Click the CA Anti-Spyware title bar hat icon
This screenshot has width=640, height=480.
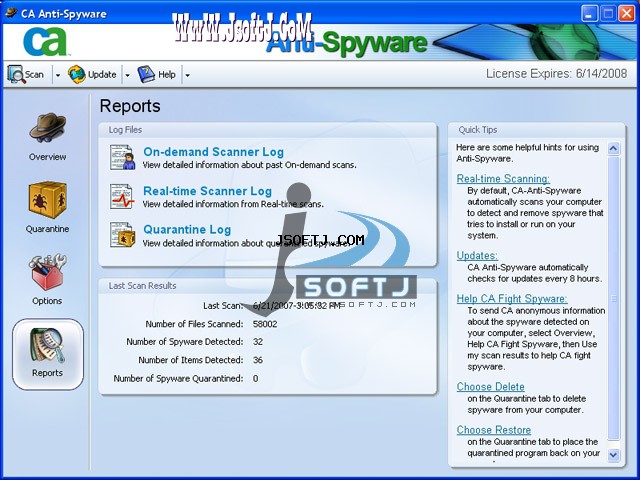coord(11,13)
